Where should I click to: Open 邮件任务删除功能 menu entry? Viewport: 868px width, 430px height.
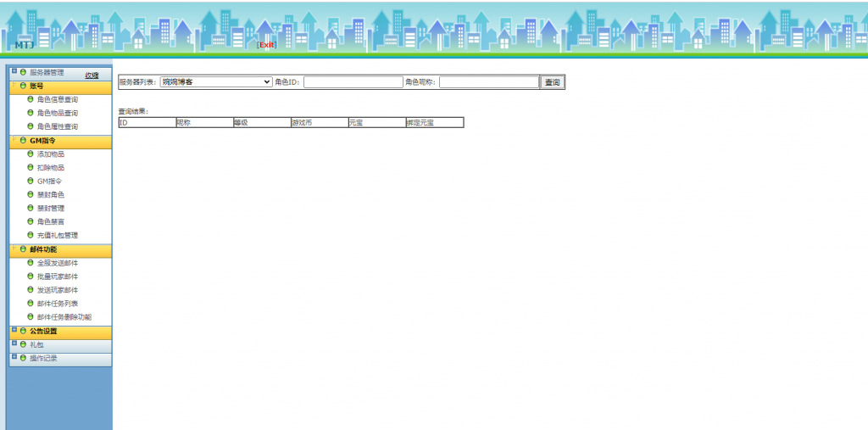point(64,317)
